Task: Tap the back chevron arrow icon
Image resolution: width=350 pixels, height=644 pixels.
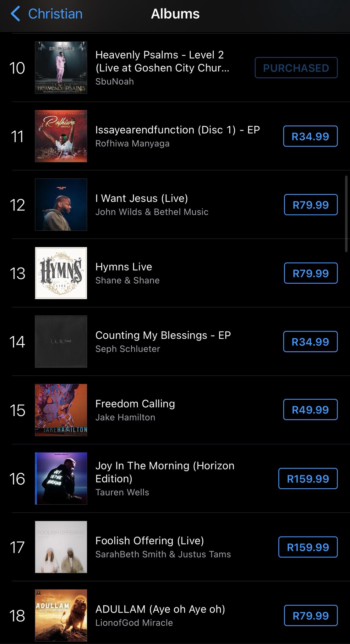Action: point(15,14)
